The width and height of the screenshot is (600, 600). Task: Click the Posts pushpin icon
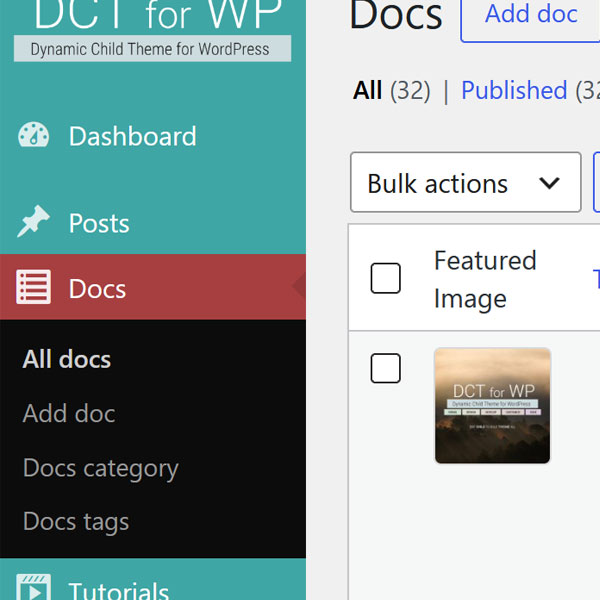tap(34, 222)
